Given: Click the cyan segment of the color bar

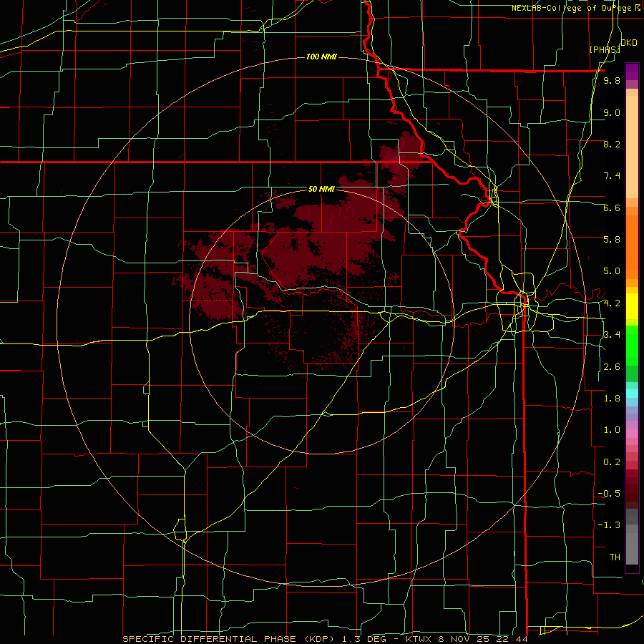Looking at the screenshot, I should pos(632,394).
